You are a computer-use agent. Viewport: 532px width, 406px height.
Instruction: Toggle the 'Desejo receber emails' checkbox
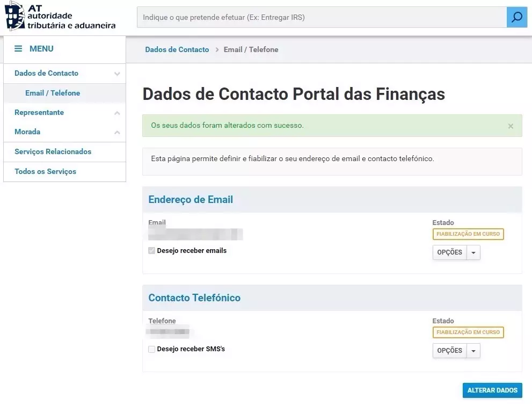click(x=152, y=251)
